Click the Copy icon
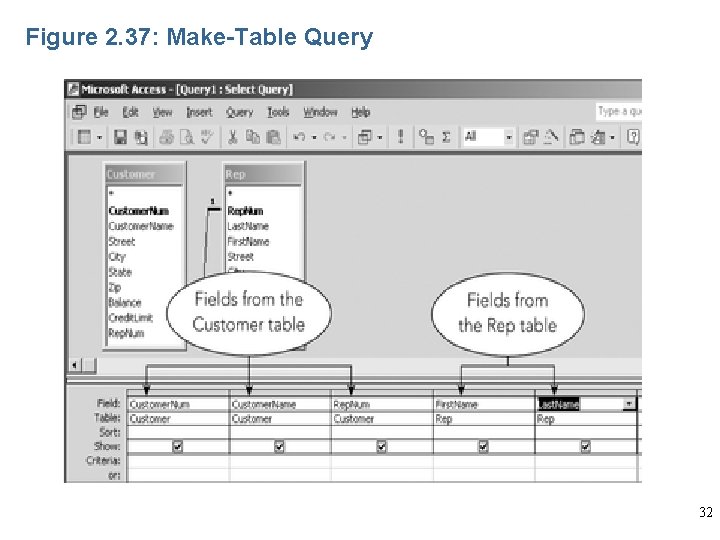Screen dimensions: 720x540 [x=253, y=137]
